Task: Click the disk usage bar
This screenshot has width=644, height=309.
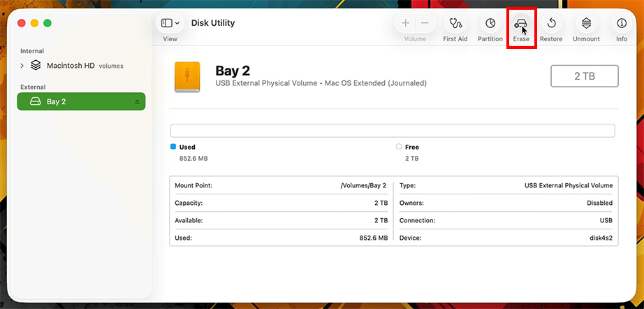Action: [393, 131]
